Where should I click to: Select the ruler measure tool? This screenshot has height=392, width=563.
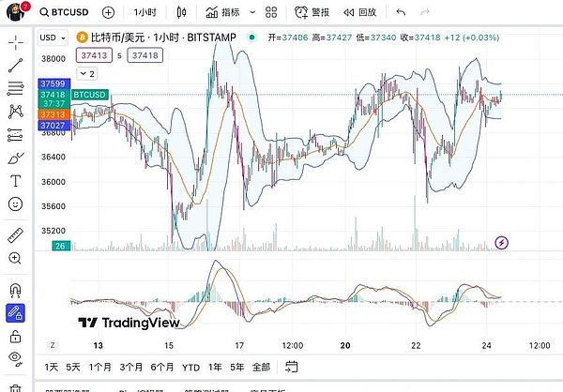pyautogui.click(x=15, y=234)
